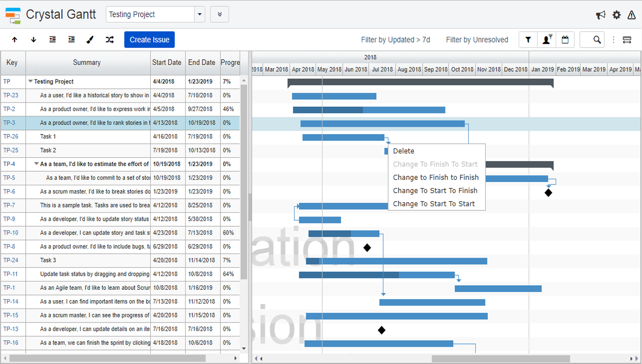Click the Task 2 summary cell
Viewport: 642px width, 364px height.
point(88,150)
